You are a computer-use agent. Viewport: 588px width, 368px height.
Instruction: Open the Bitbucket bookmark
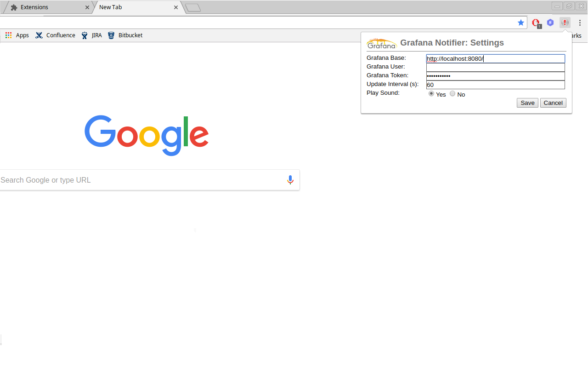pyautogui.click(x=125, y=35)
